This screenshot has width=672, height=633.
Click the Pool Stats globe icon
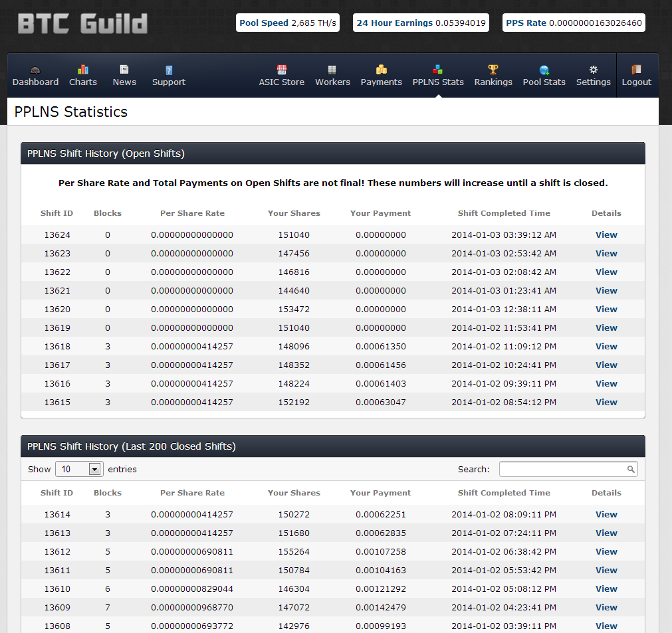[x=544, y=70]
